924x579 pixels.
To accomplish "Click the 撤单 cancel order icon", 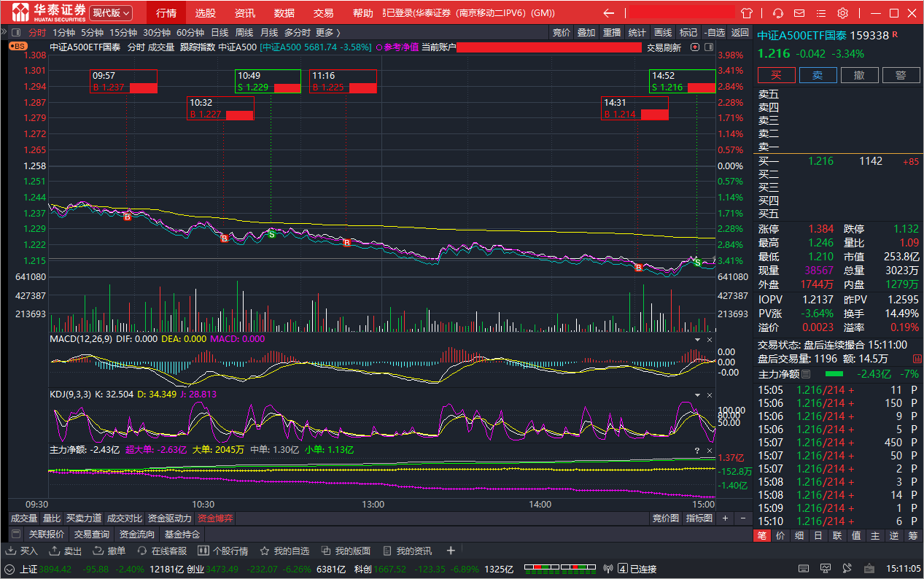I will pos(100,551).
